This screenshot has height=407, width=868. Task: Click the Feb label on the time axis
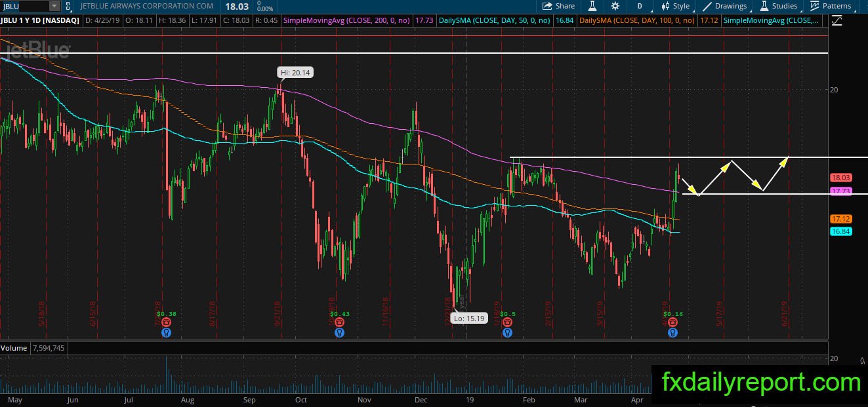point(528,400)
